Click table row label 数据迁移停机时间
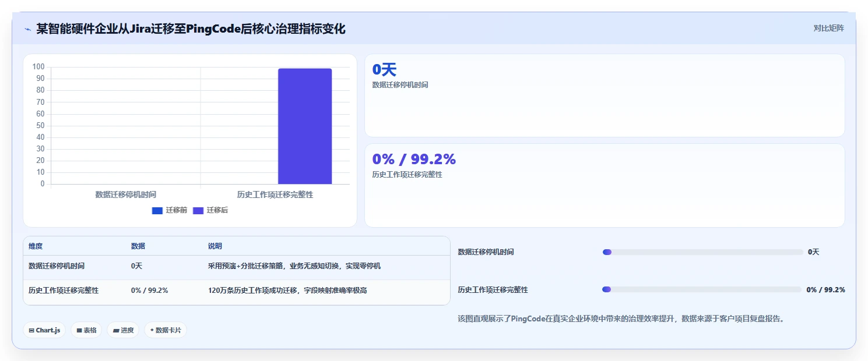The width and height of the screenshot is (868, 361). (x=57, y=266)
